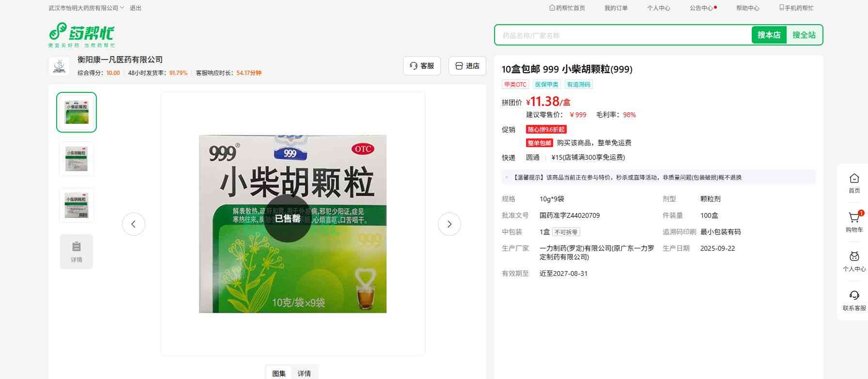
Task: Open 个人中心 from the right sidebar
Action: pyautogui.click(x=854, y=261)
